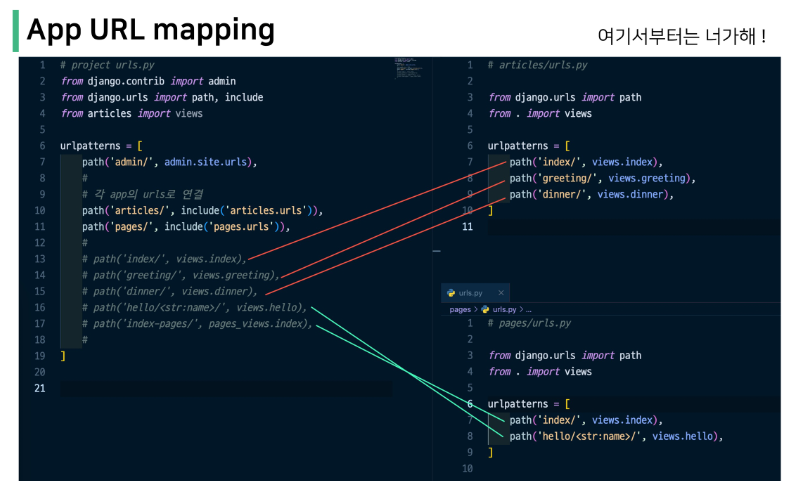The width and height of the screenshot is (797, 481).
Task: Click line number 11 in articles editor
Action: click(x=468, y=227)
